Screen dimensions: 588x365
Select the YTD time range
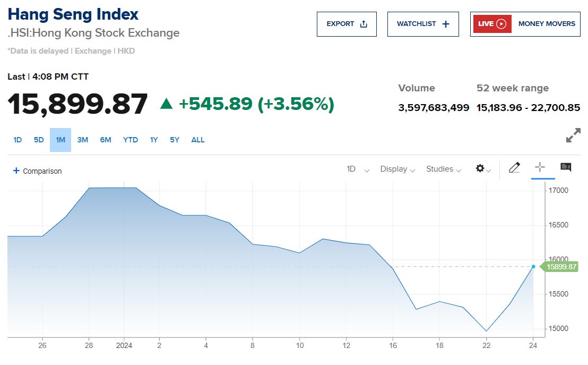131,140
